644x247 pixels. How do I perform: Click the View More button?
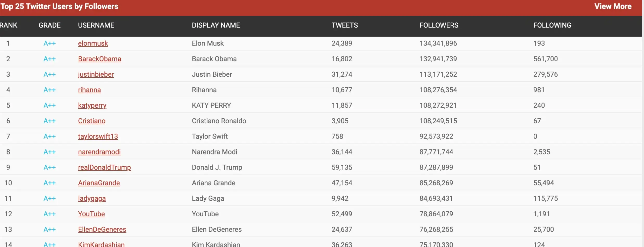(613, 6)
